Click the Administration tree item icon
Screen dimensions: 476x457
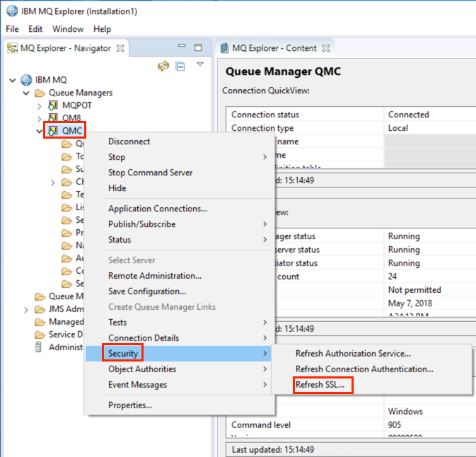[38, 347]
